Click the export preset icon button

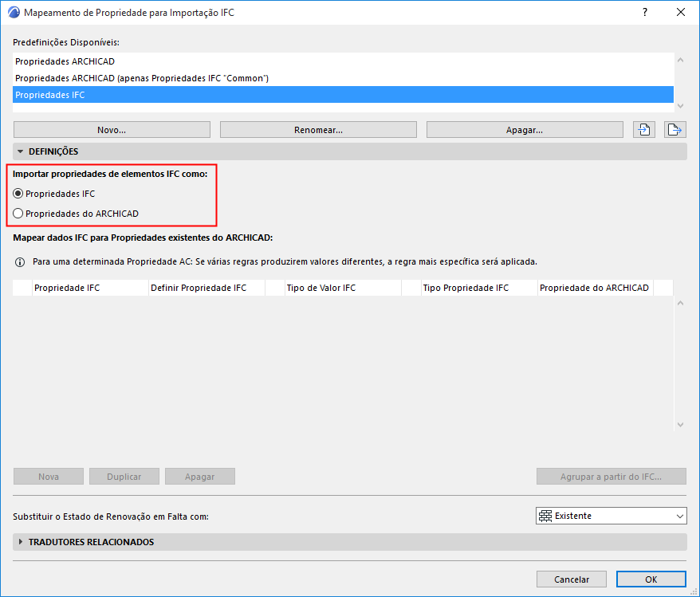pyautogui.click(x=674, y=130)
